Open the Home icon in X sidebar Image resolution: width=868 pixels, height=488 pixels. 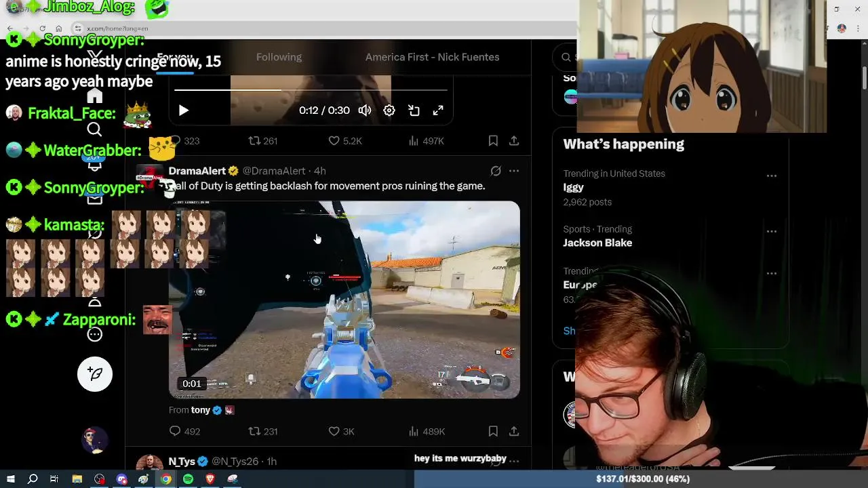(95, 96)
